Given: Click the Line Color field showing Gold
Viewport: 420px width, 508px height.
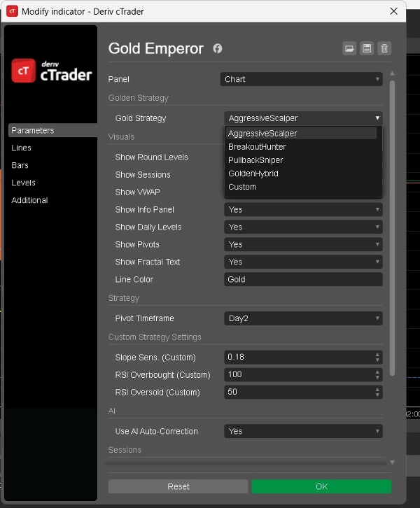Looking at the screenshot, I should point(303,279).
